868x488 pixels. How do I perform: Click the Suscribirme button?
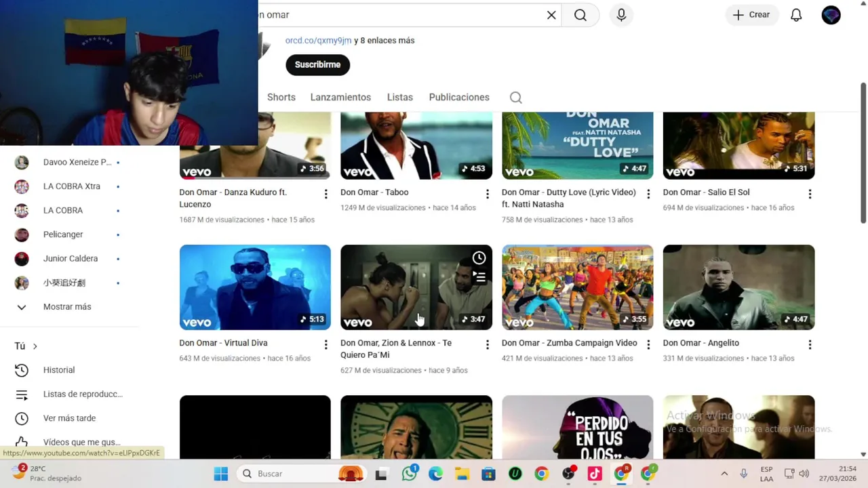[x=317, y=64]
